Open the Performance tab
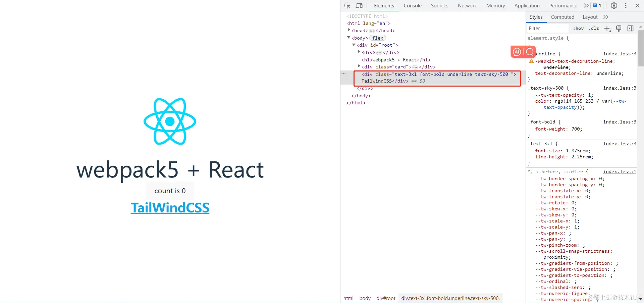The width and height of the screenshot is (644, 303). coord(563,6)
